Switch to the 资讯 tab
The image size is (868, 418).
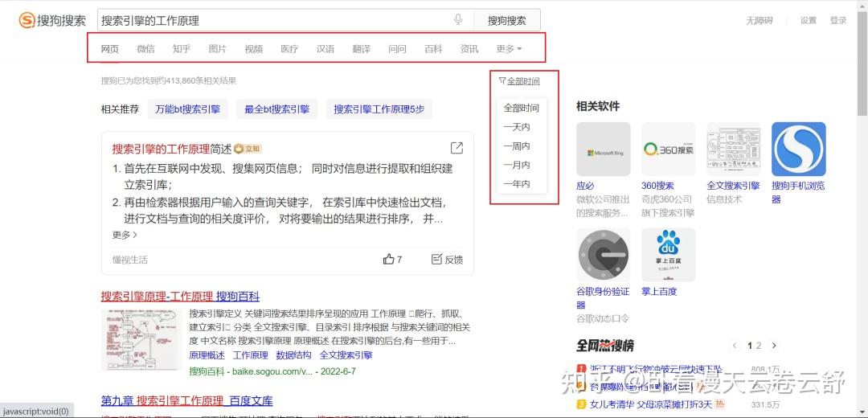click(x=469, y=49)
